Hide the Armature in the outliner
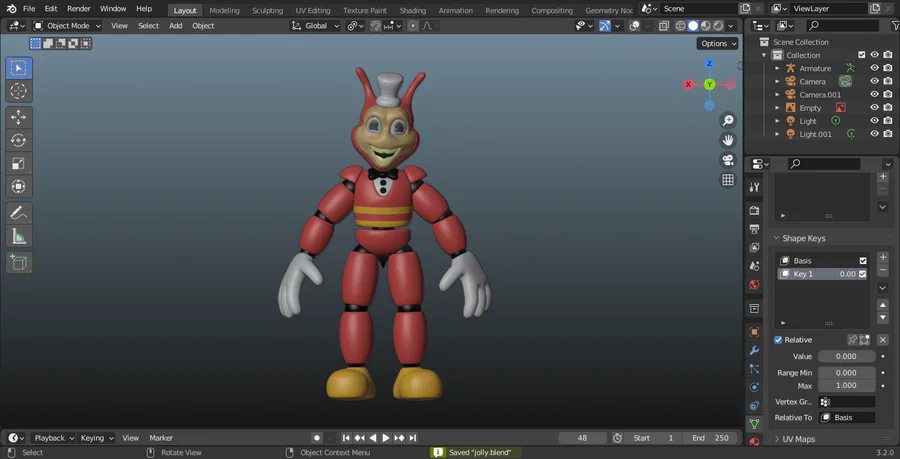900x459 pixels. tap(874, 68)
